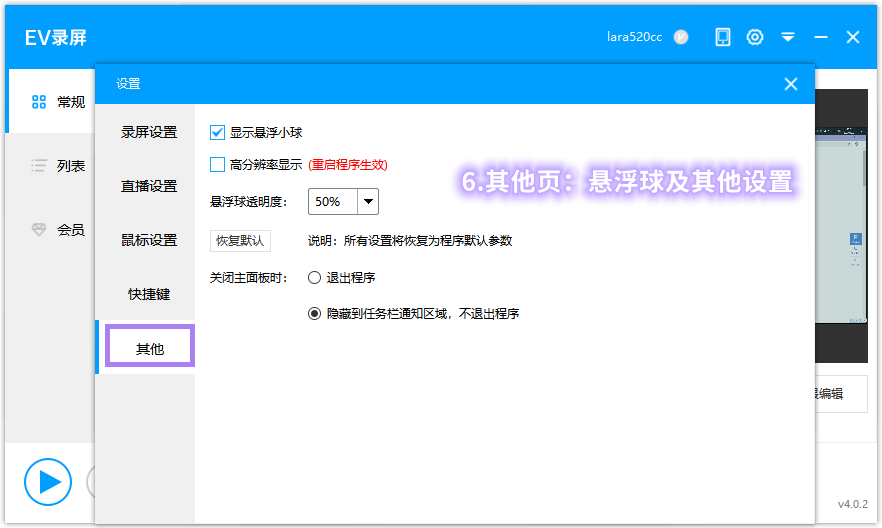Expand the 悬浮球透明度 50% dropdown
This screenshot has width=882, height=528.
[368, 202]
